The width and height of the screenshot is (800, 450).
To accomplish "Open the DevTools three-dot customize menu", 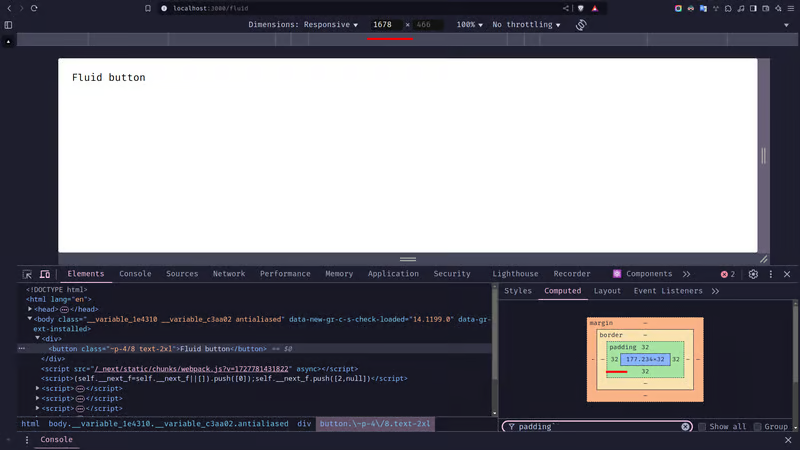I will point(770,274).
